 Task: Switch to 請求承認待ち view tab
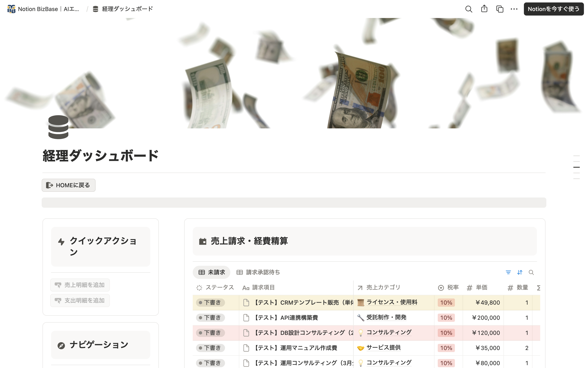pos(258,272)
